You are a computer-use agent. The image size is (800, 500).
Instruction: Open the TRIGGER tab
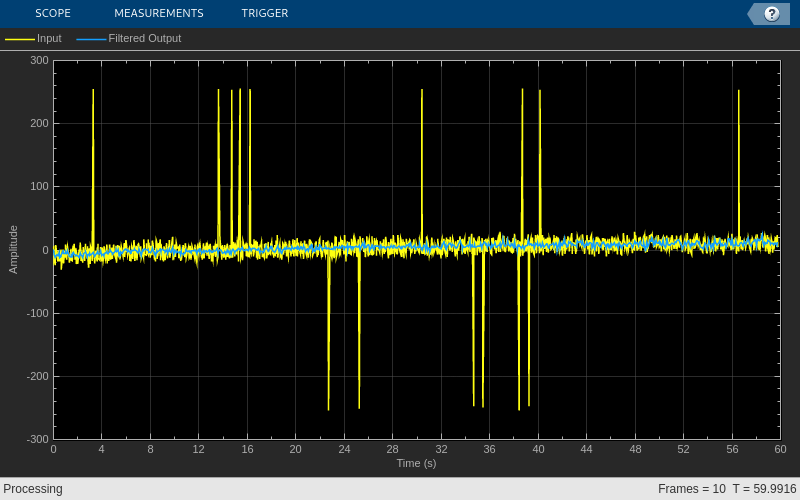(x=265, y=13)
